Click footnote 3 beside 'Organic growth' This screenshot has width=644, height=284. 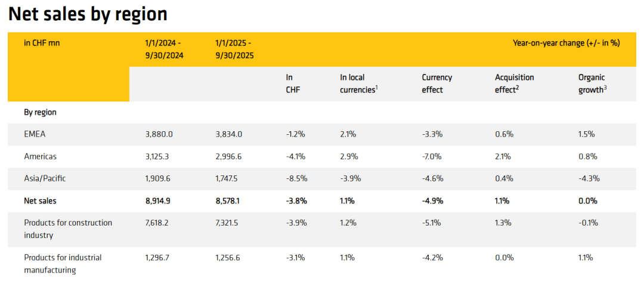coord(605,88)
